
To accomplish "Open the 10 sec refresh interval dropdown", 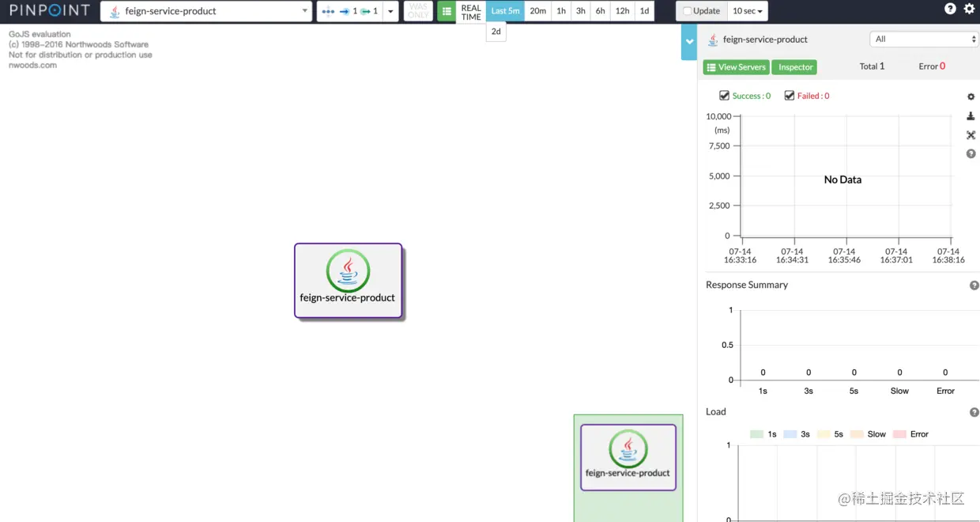I will pos(748,11).
